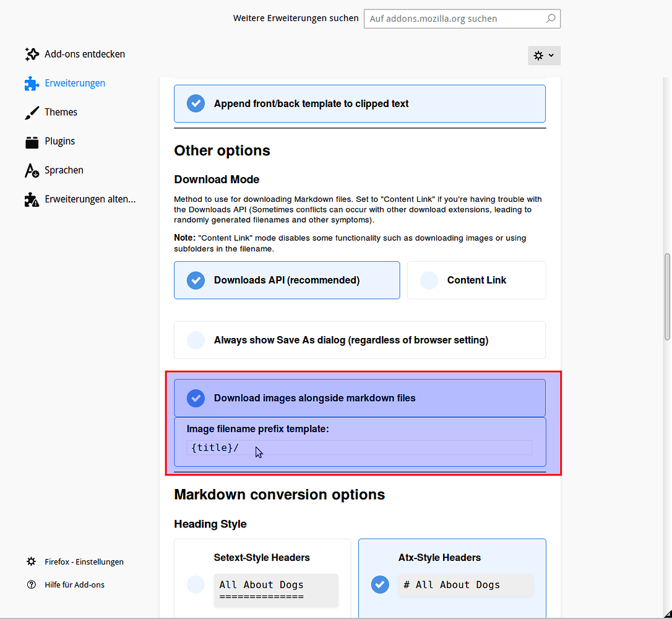
Task: Click the Sprachen language icon
Action: [32, 171]
